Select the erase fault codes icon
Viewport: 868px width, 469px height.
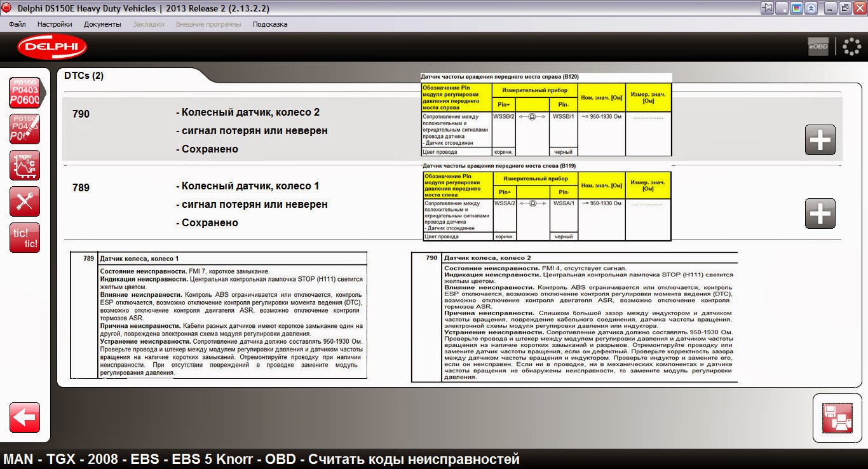click(25, 129)
